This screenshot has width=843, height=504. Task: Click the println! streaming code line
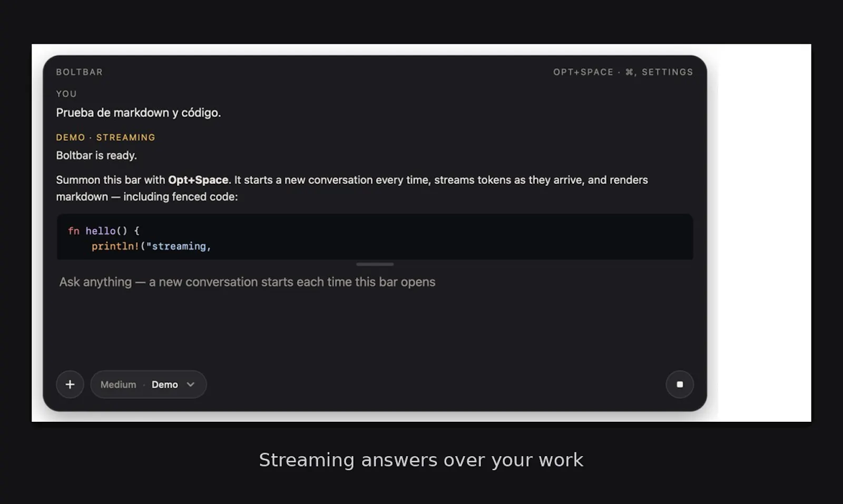click(151, 246)
